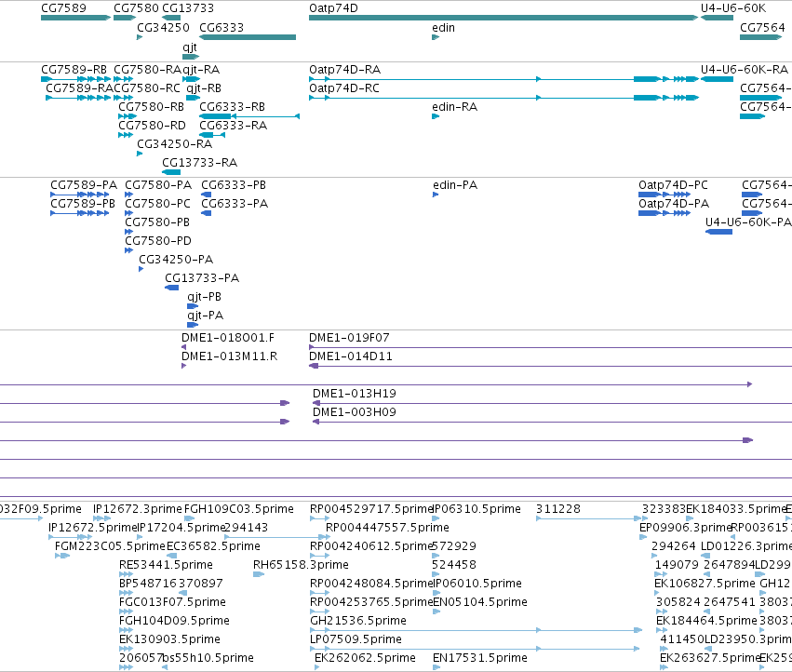Select protein label U4-U6-60K-PA
Screen dimensions: 792x672
748,222
